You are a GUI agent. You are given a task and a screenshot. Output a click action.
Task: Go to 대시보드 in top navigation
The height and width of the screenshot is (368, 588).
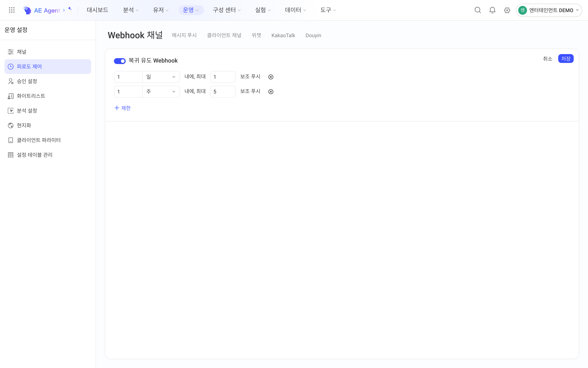[97, 10]
